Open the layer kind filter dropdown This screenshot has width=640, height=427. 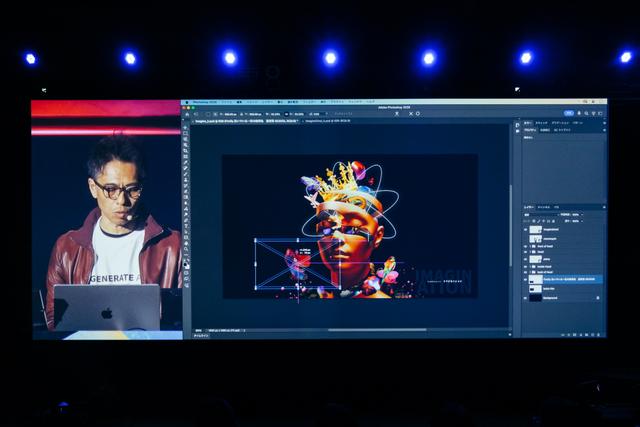click(x=541, y=214)
